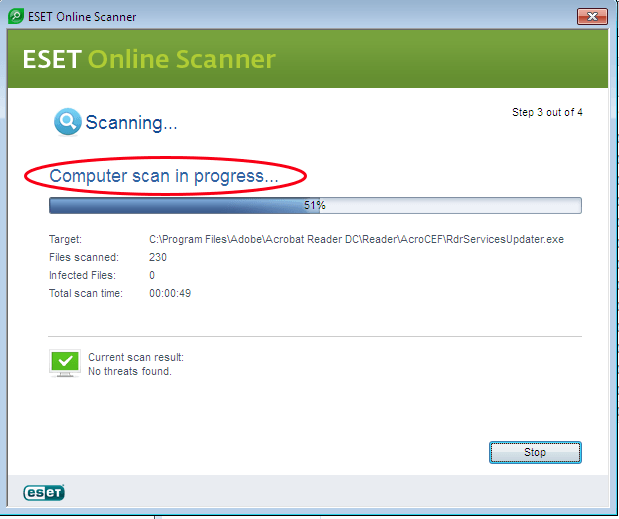The width and height of the screenshot is (619, 519).
Task: Click the total scan time 00:00:49
Action: tap(170, 293)
